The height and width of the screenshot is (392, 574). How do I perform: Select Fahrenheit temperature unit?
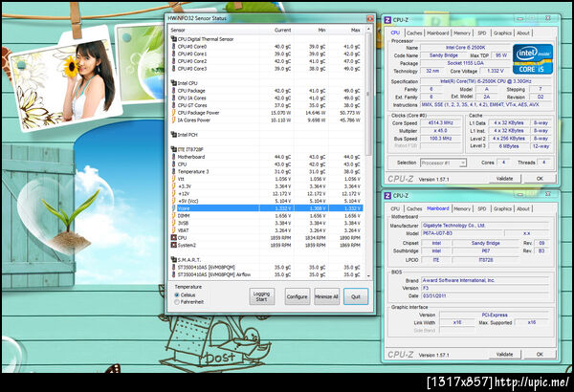(x=177, y=302)
